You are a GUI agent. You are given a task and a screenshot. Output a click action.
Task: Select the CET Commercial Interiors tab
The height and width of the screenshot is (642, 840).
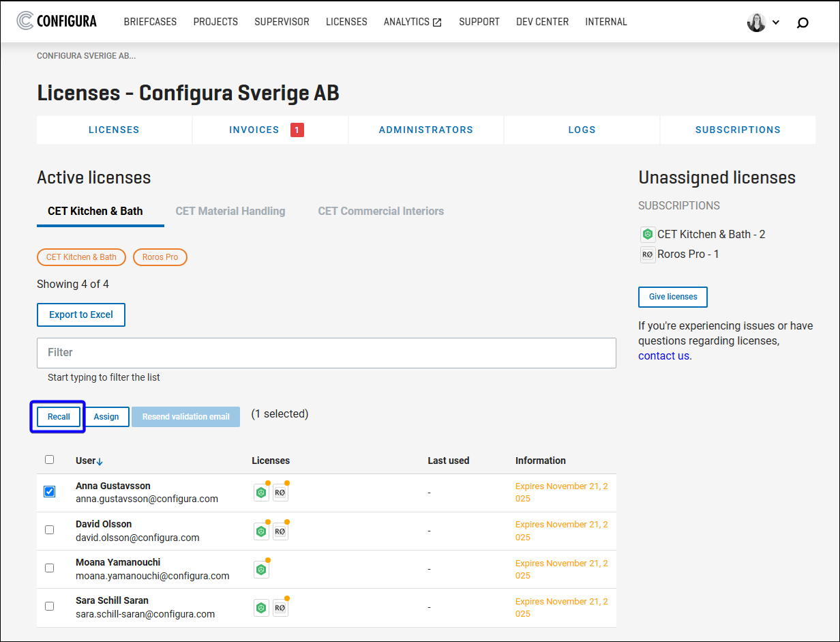381,211
